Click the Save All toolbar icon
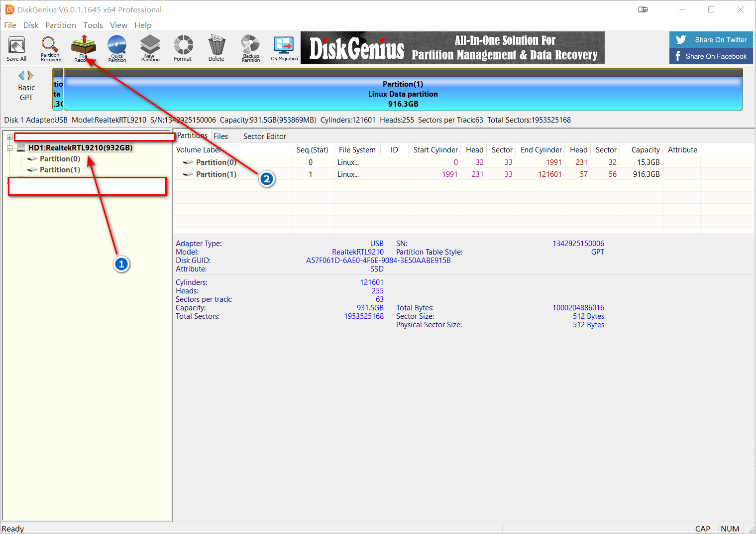This screenshot has height=534, width=756. pos(16,49)
